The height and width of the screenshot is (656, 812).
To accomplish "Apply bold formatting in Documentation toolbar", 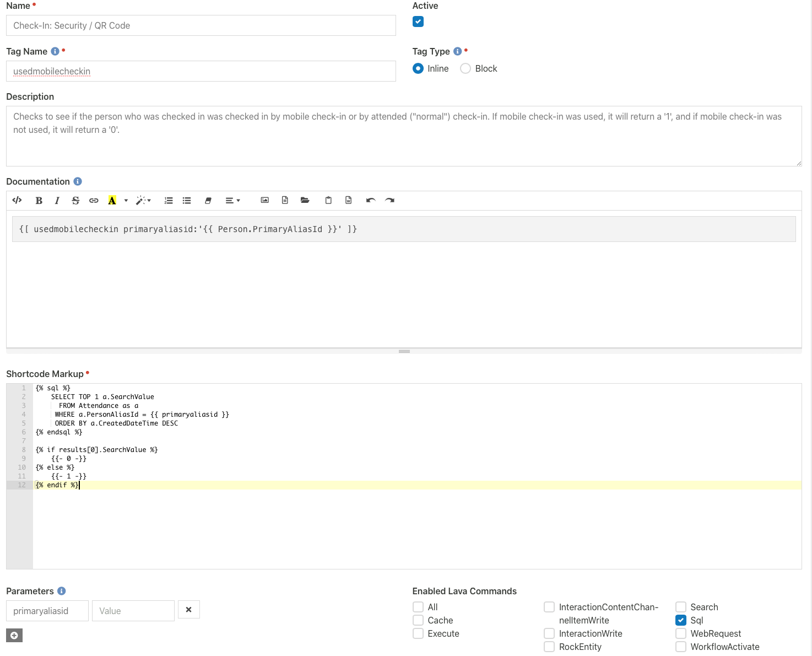I will [x=39, y=200].
